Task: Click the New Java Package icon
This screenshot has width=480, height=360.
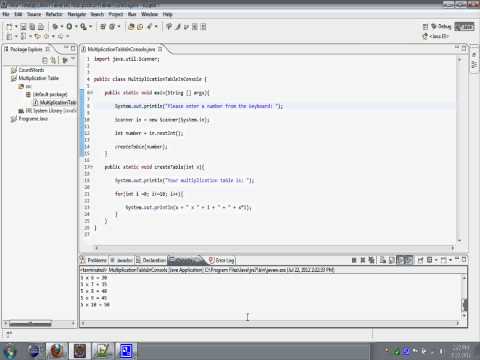Action: pos(103,27)
